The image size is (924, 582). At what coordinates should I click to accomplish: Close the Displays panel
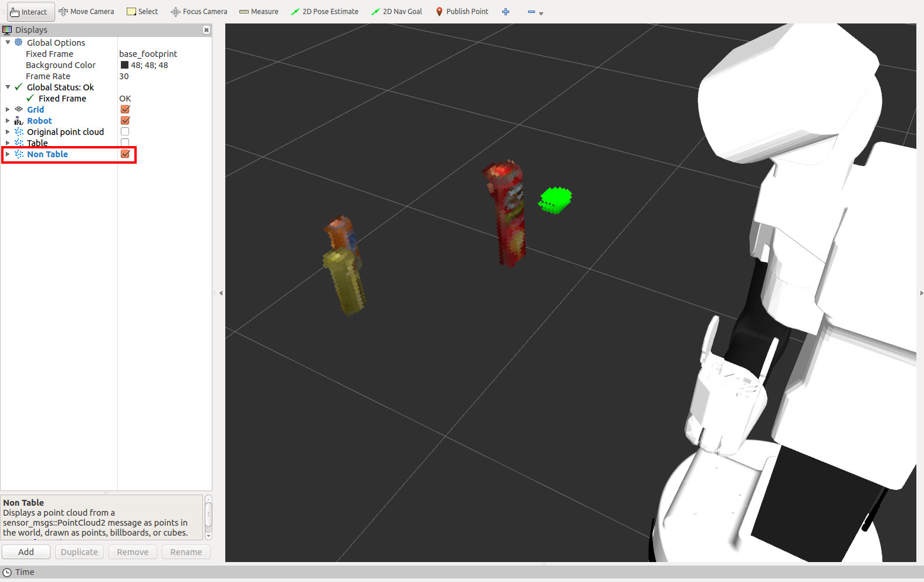(x=207, y=30)
